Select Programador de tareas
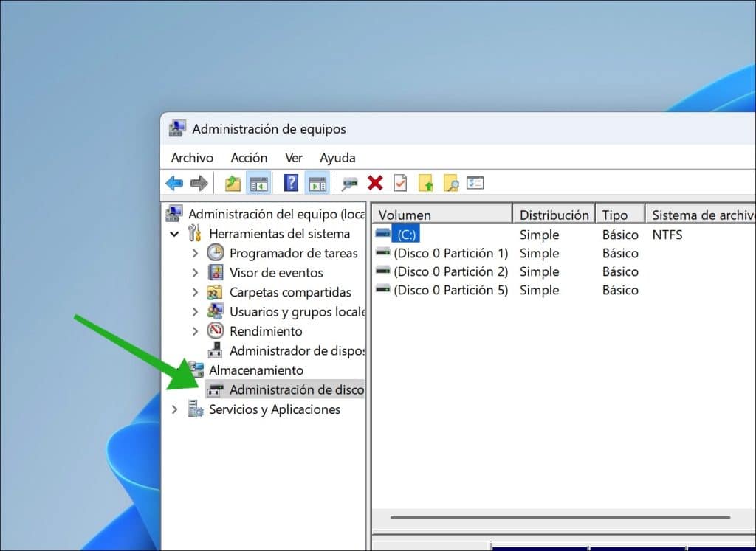 point(294,253)
